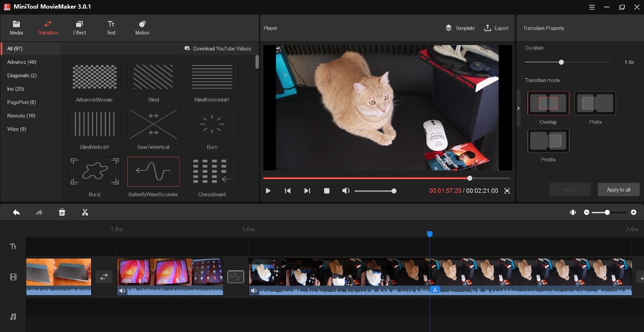Delete the selected clip using the trash icon
The width and height of the screenshot is (644, 332).
pos(62,212)
